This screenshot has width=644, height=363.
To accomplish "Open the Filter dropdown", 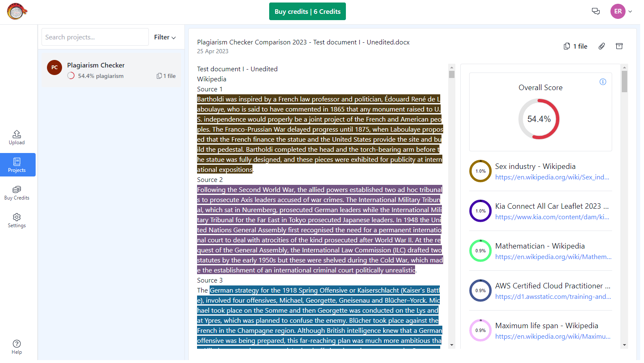I will point(165,37).
